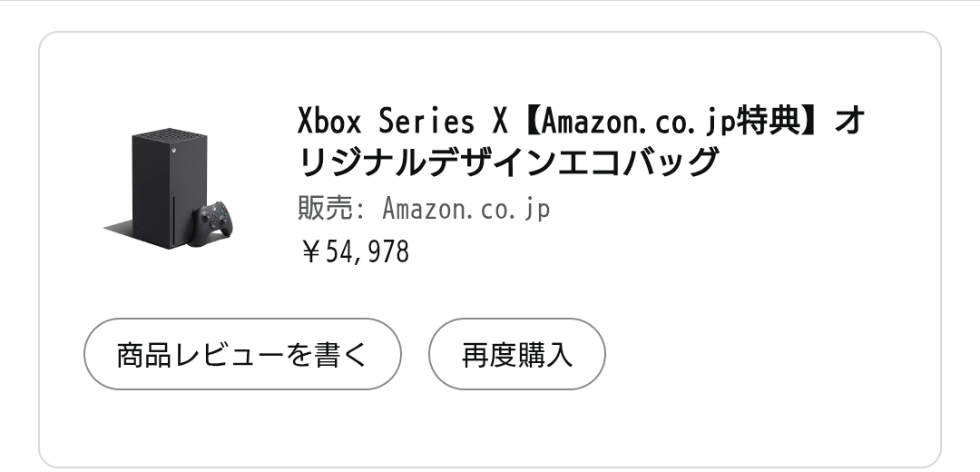
Task: Click the 販売 label
Action: (319, 209)
